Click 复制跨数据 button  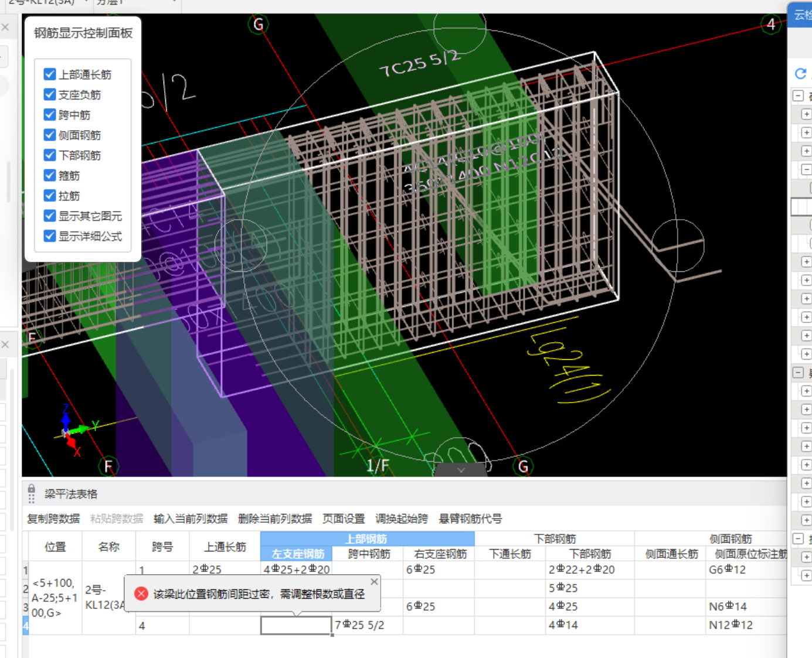[53, 519]
